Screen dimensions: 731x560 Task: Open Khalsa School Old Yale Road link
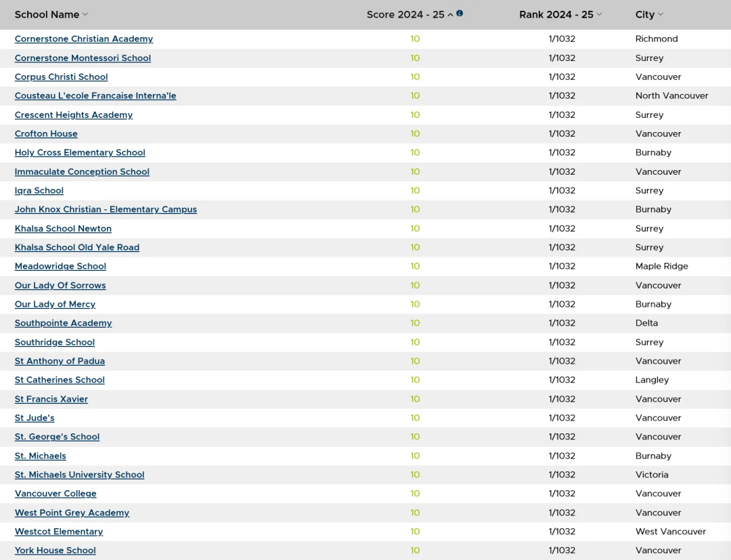[x=77, y=247]
